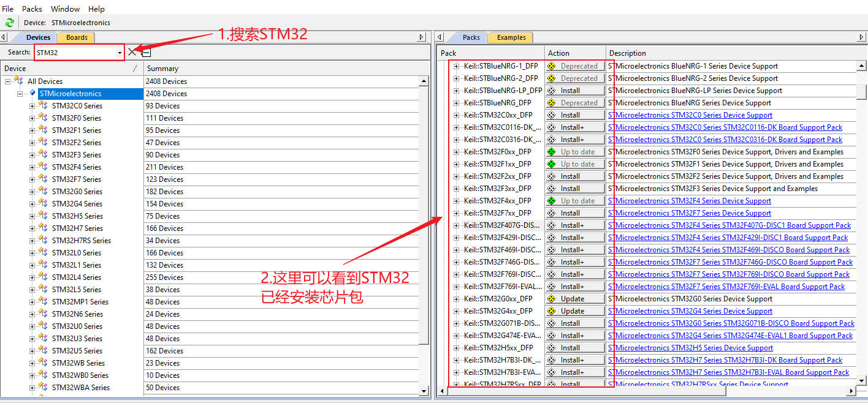Clear the search with the X icon
The image size is (868, 403).
coord(132,52)
